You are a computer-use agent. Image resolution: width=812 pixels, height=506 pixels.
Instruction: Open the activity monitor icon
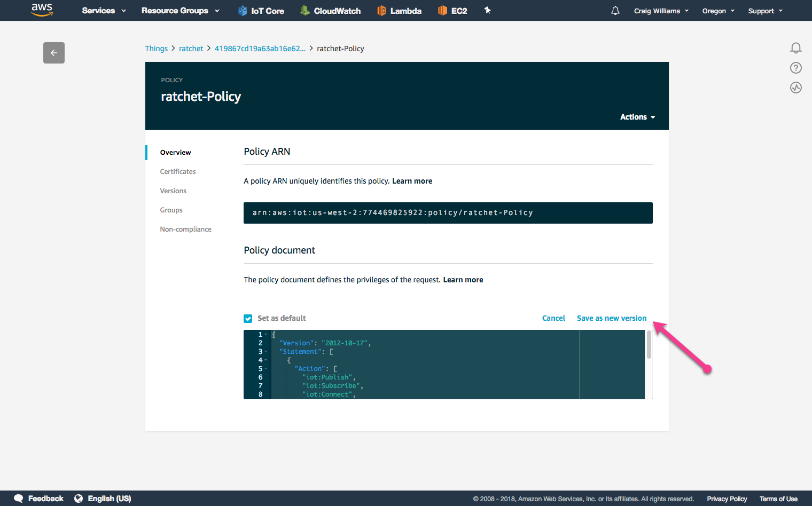point(796,88)
